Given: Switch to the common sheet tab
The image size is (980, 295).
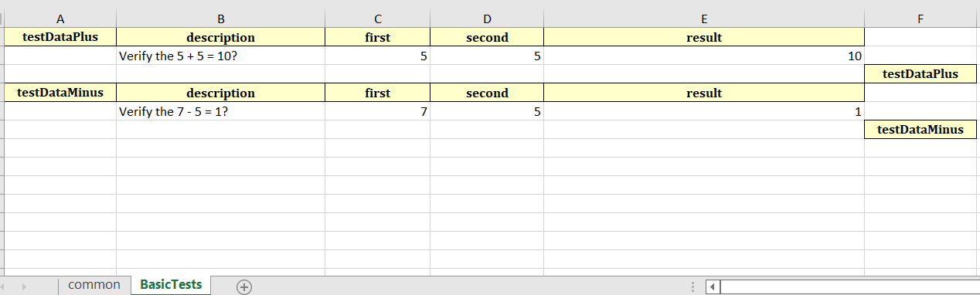Looking at the screenshot, I should click(x=94, y=285).
